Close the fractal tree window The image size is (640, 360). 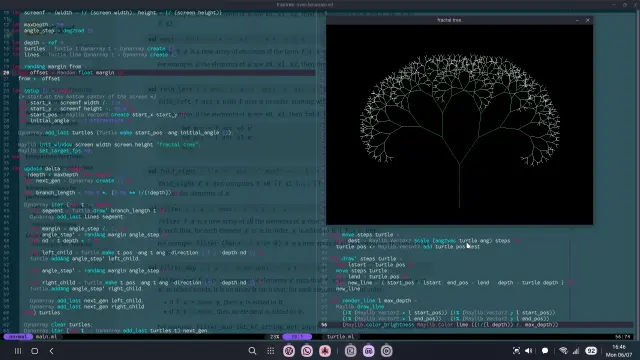[x=588, y=20]
